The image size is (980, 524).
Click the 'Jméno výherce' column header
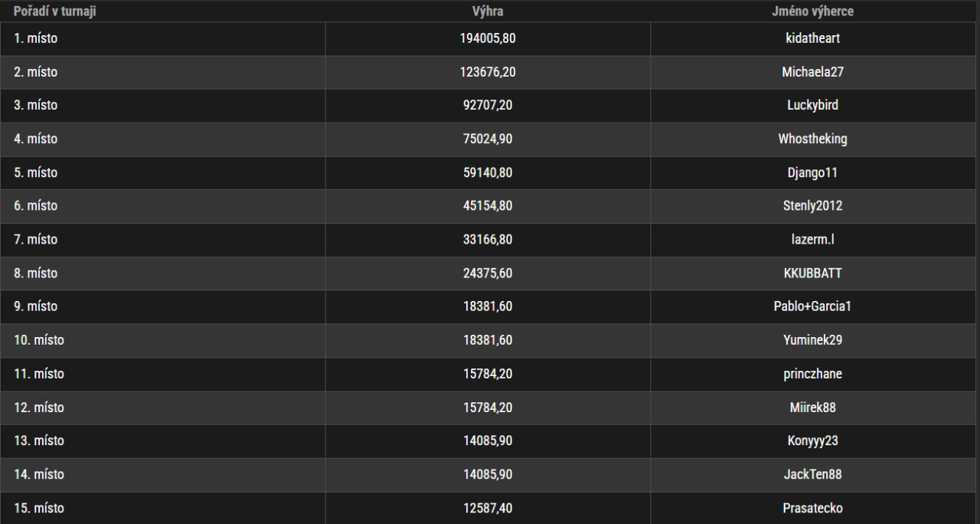coord(812,11)
